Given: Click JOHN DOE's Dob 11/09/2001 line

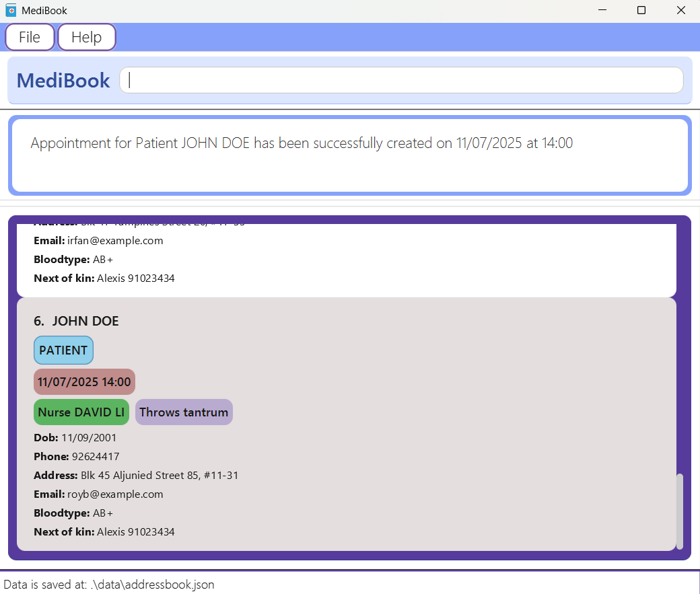Looking at the screenshot, I should click(x=75, y=438).
